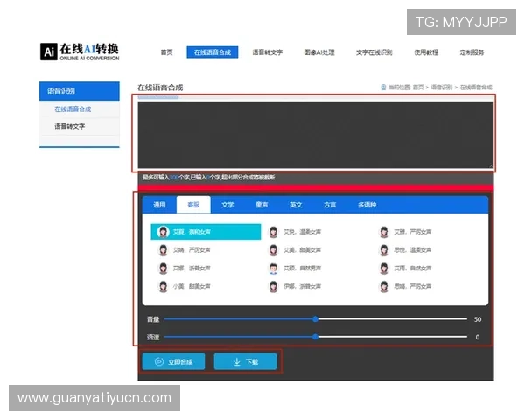
Task: Open the 文学 voice tab
Action: 227,205
